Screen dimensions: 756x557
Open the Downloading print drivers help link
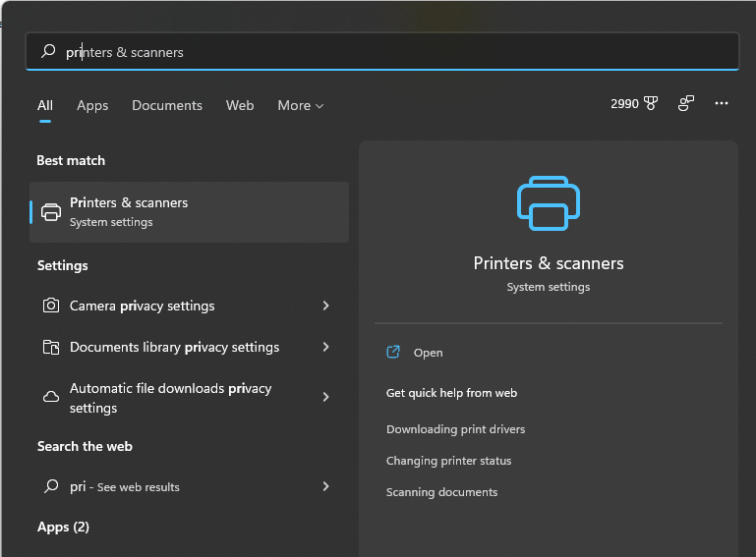click(455, 429)
